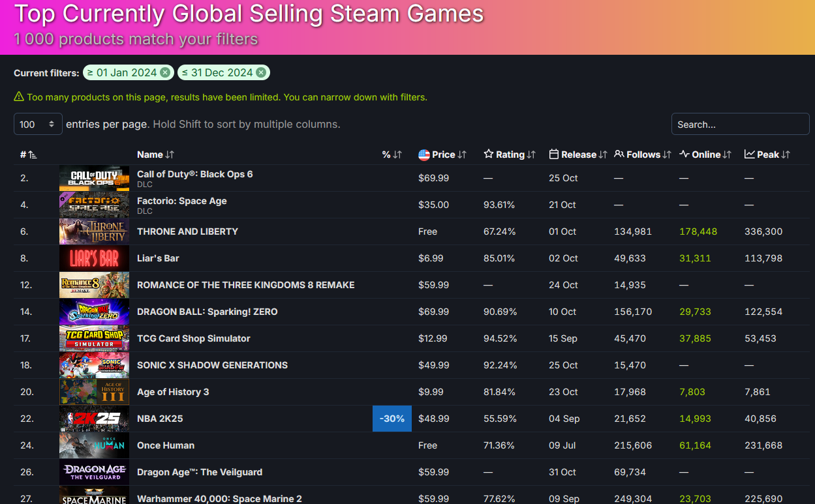
Task: Open TCG Card Shop Simulator link
Action: (194, 338)
